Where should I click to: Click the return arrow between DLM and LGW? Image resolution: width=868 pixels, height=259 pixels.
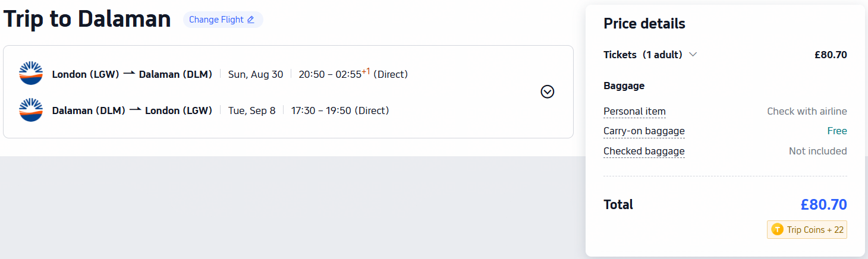point(135,110)
